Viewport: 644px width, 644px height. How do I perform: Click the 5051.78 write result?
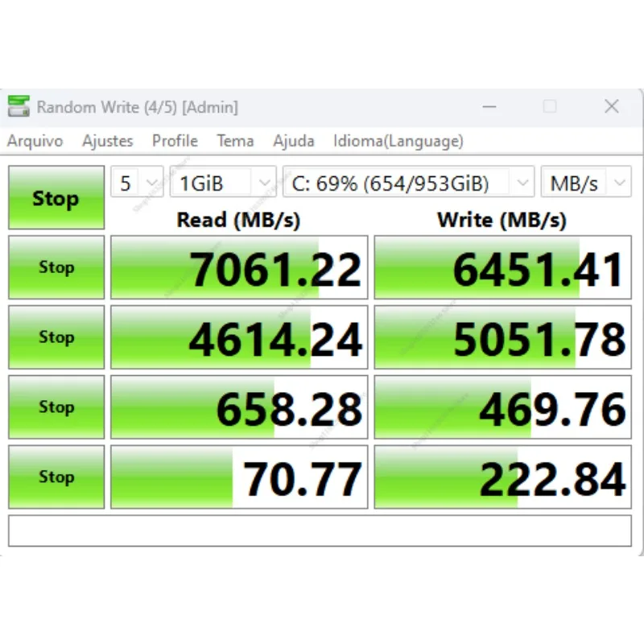point(503,337)
